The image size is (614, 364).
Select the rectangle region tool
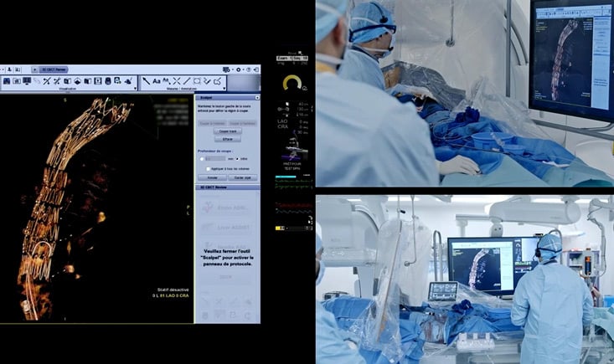point(197,80)
